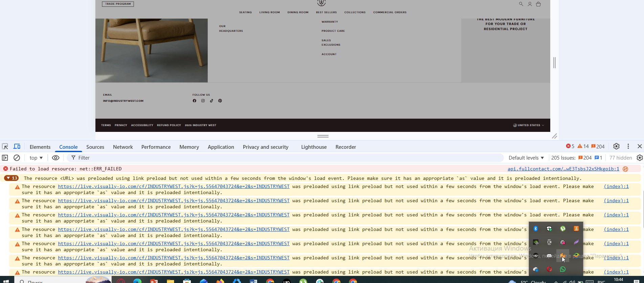Click the info@industrywest.com email link
This screenshot has height=283, width=644.
[123, 101]
